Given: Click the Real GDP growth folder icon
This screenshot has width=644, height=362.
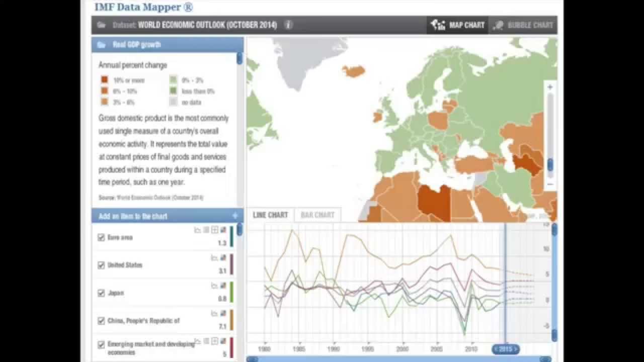Looking at the screenshot, I should (x=101, y=45).
